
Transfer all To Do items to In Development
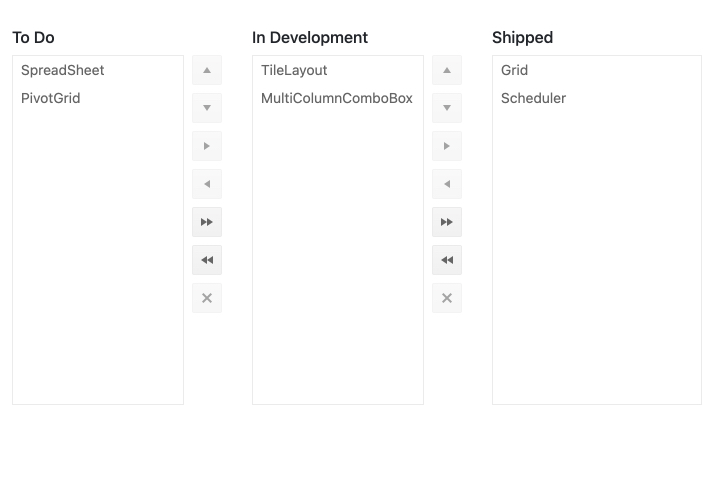click(x=207, y=222)
